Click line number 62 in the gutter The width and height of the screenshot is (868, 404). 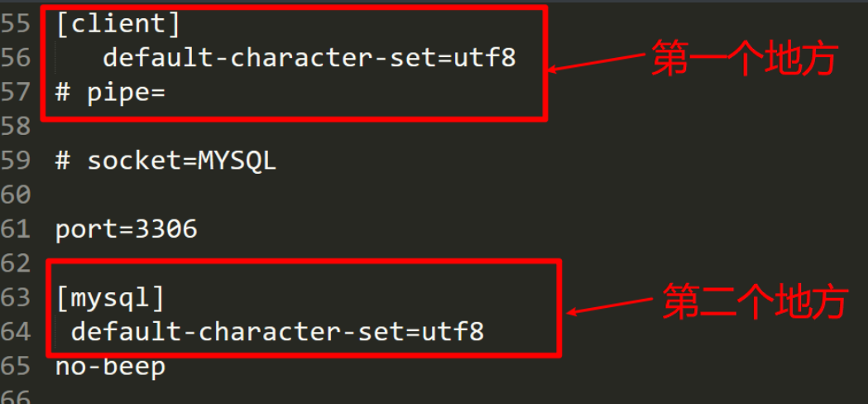[x=16, y=263]
